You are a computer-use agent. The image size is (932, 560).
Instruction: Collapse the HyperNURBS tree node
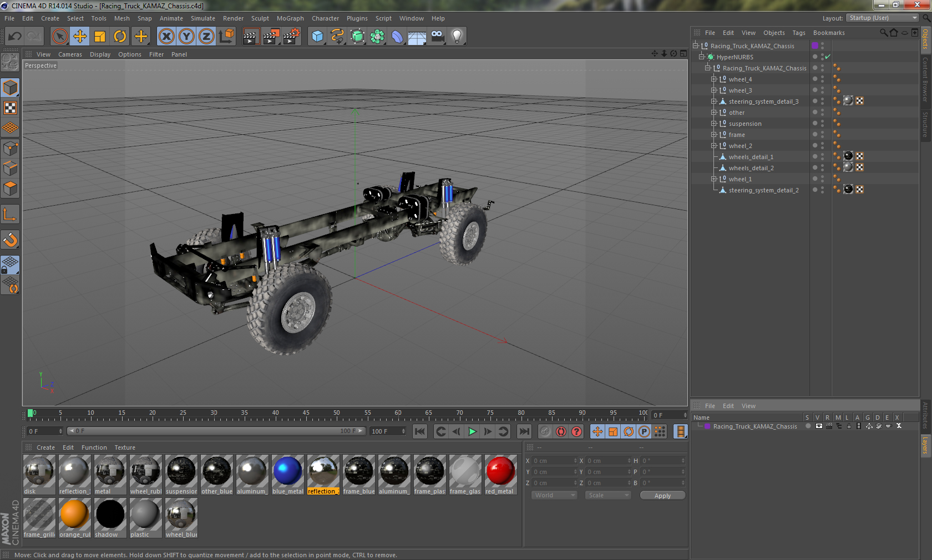[701, 57]
